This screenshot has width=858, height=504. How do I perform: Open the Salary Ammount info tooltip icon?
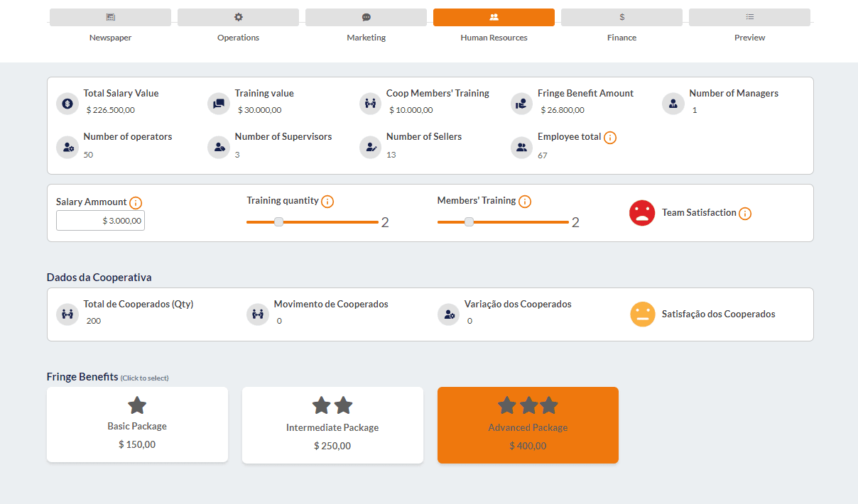coord(136,203)
